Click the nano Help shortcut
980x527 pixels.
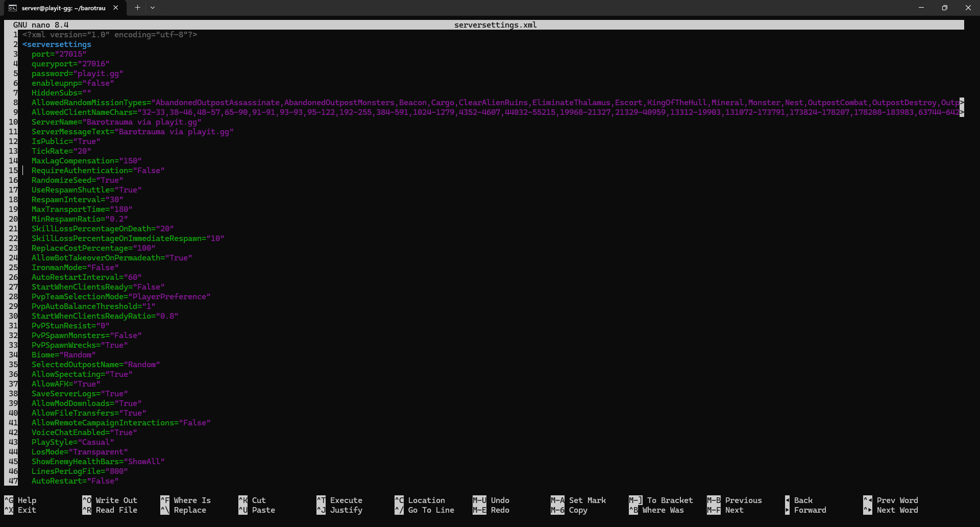click(x=20, y=500)
